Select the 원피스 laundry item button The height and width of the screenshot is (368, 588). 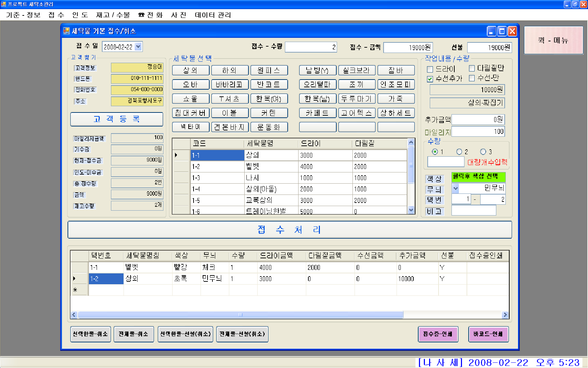(x=269, y=70)
